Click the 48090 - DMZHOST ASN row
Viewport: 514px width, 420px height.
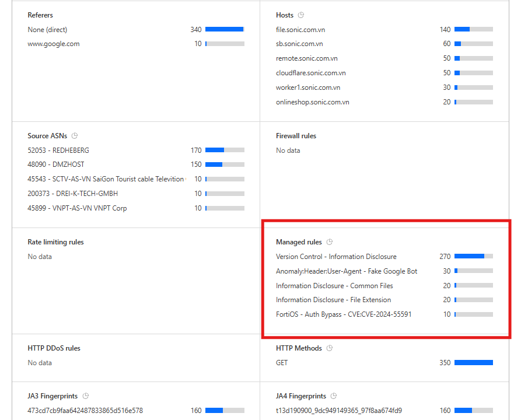point(56,164)
